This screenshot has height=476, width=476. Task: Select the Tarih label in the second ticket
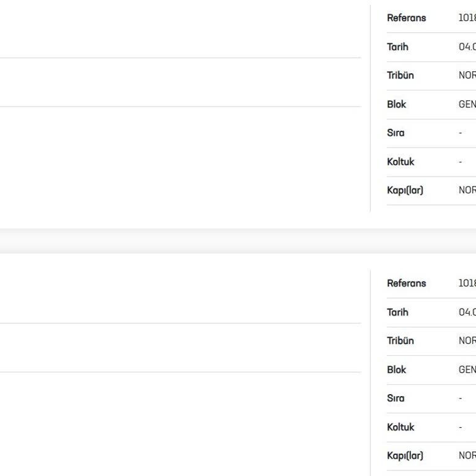tap(397, 312)
